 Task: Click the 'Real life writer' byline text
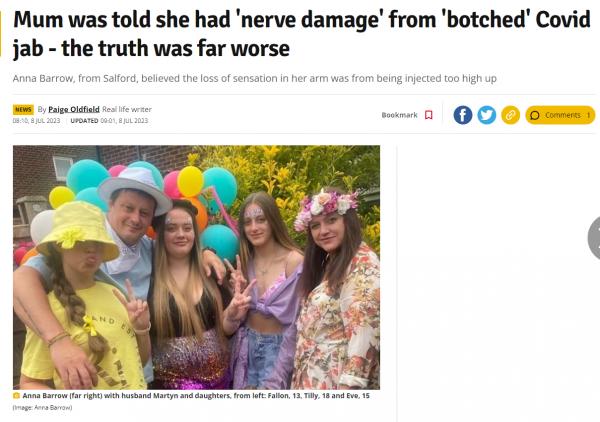127,109
